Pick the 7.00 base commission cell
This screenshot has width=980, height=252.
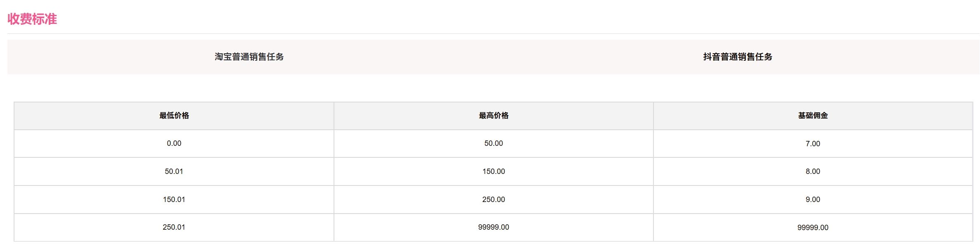[813, 144]
